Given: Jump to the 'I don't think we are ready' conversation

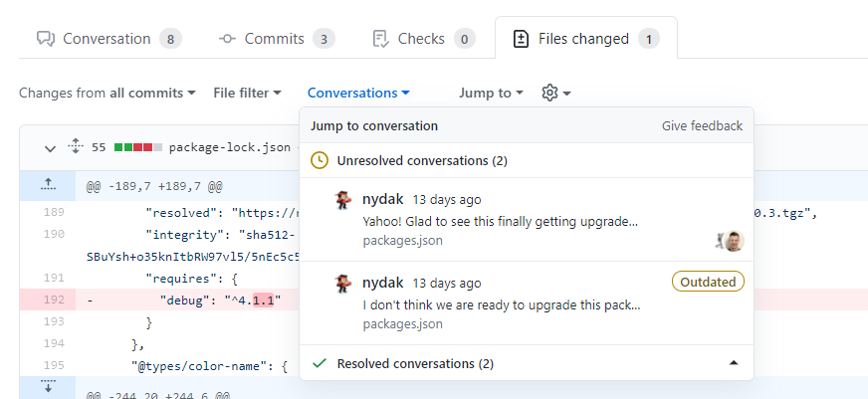Looking at the screenshot, I should click(501, 304).
